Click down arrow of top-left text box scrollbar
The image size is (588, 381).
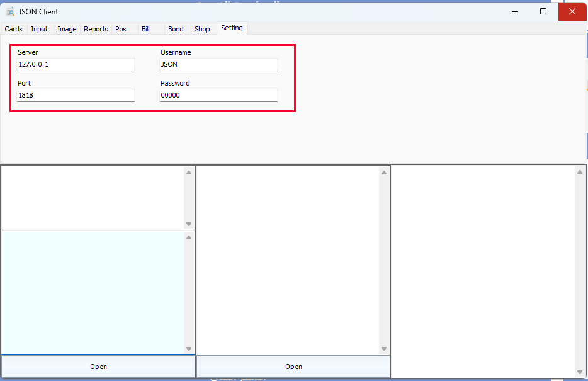pos(189,224)
